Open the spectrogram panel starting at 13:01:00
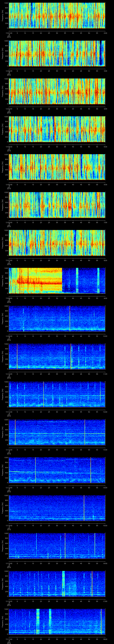This screenshot has width=114, height=644. (x=57, y=16)
